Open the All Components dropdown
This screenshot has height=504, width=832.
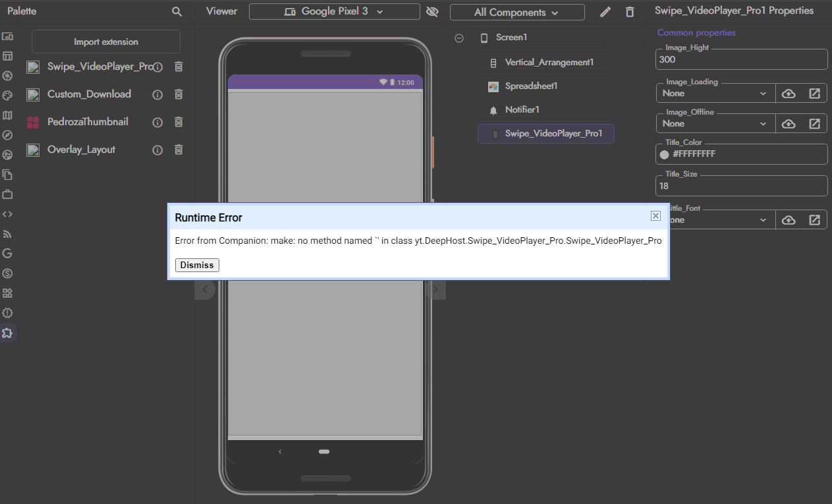517,11
